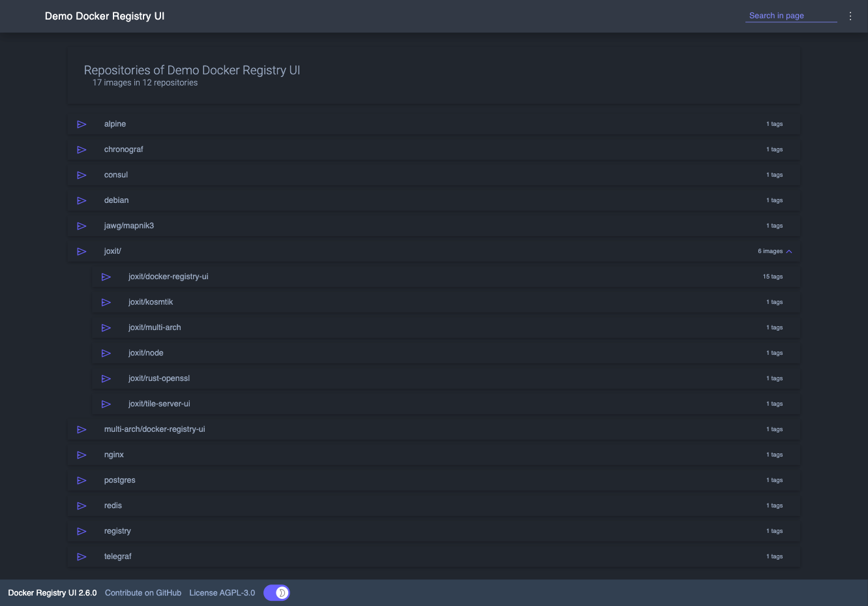Click the arrow icon beside joxit/ group
868x606 pixels.
pos(82,251)
